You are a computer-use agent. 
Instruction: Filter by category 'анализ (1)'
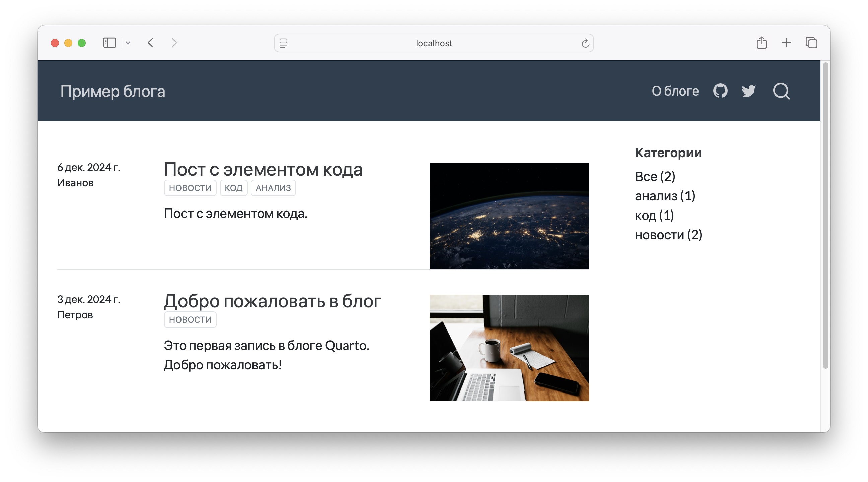[x=665, y=196]
